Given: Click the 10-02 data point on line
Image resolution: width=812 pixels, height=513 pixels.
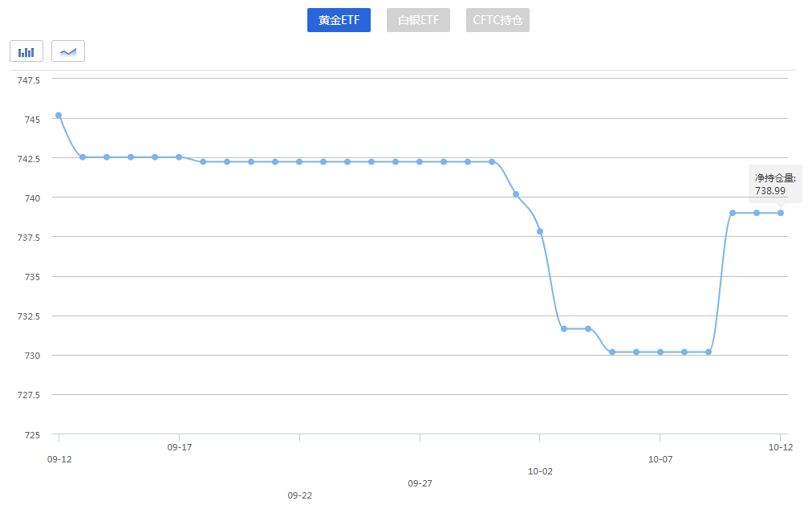Looking at the screenshot, I should 540,231.
